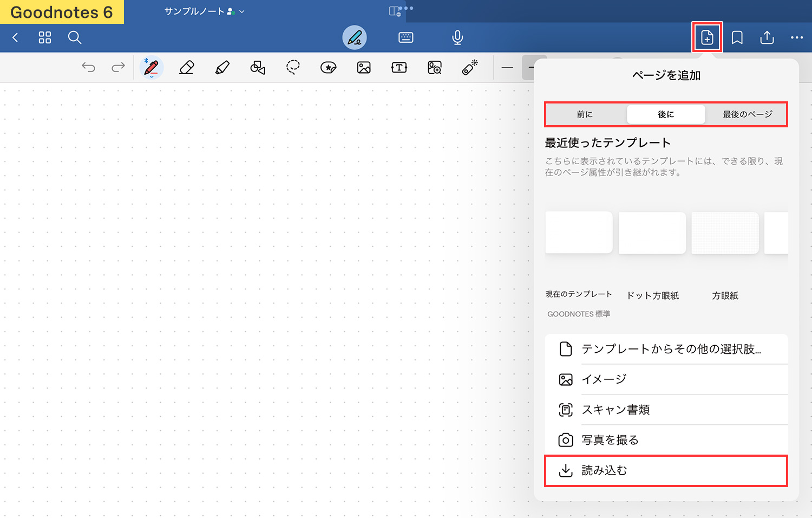
Task: Select the text box tool
Action: (399, 68)
